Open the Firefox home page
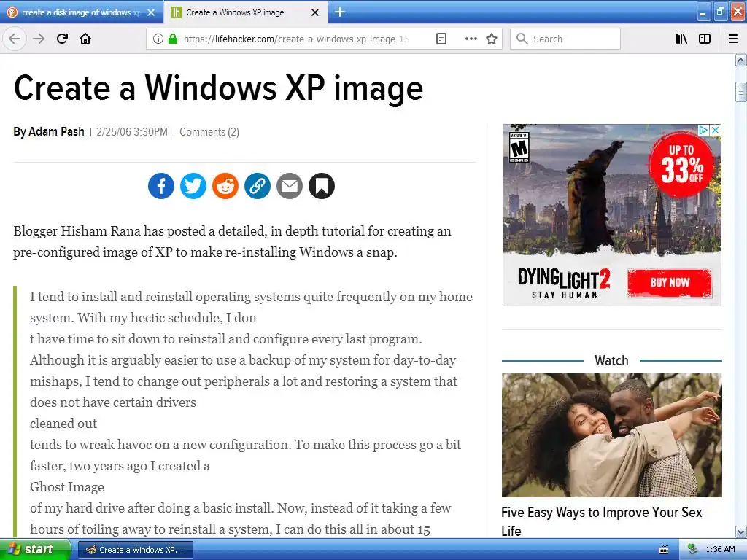This screenshot has height=560, width=747. 85,39
